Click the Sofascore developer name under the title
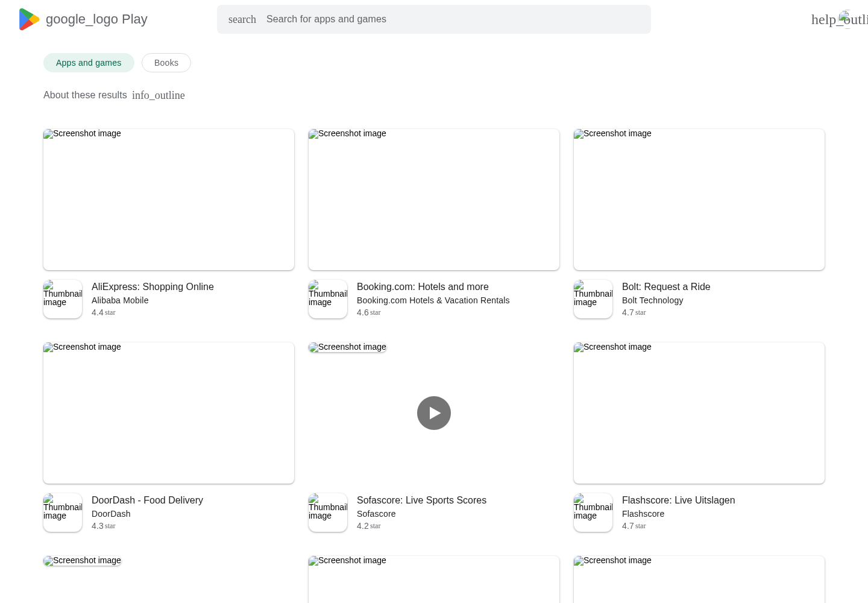Viewport: 868px width, 603px height. pyautogui.click(x=376, y=514)
